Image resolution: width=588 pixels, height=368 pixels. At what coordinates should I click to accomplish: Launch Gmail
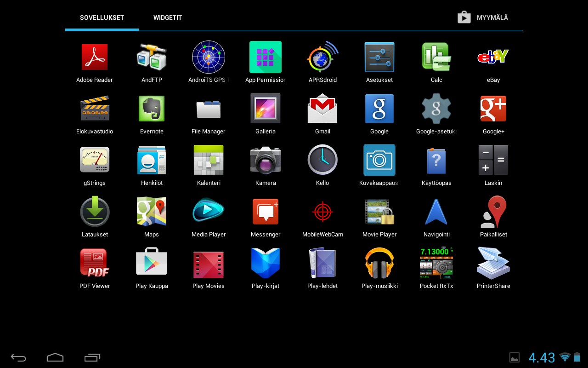pos(322,109)
